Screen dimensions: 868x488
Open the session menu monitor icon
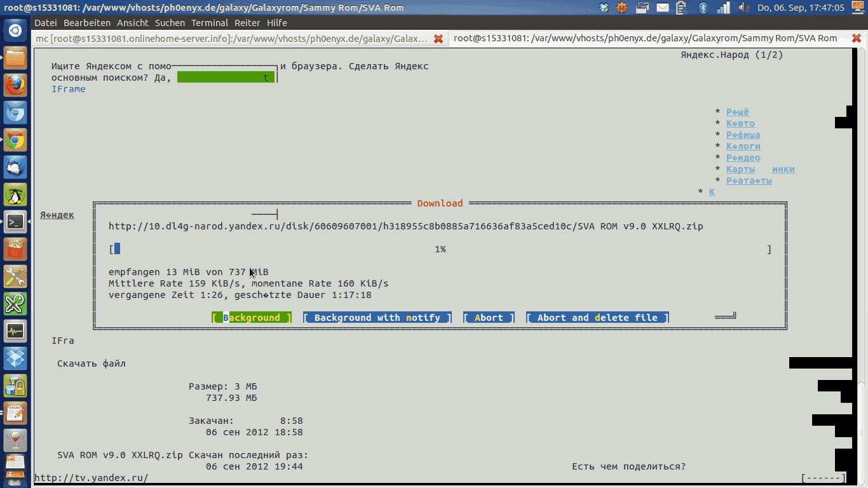[857, 8]
